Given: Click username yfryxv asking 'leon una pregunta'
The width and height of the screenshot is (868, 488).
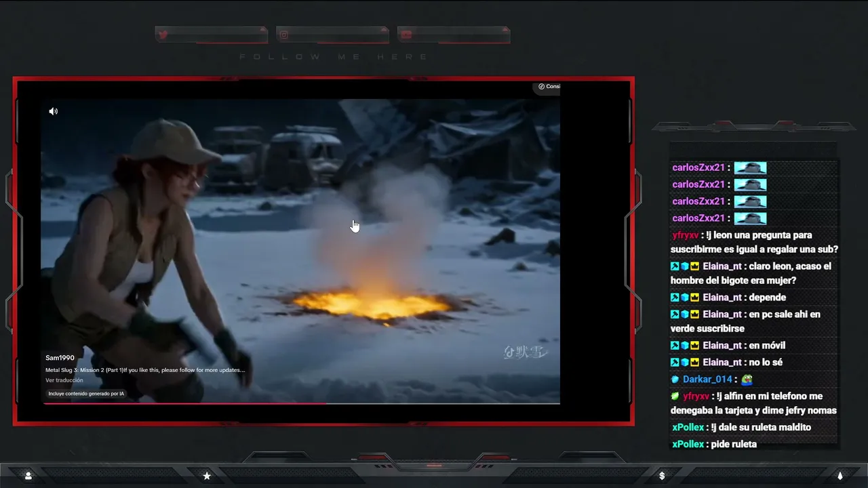Looking at the screenshot, I should coord(685,235).
